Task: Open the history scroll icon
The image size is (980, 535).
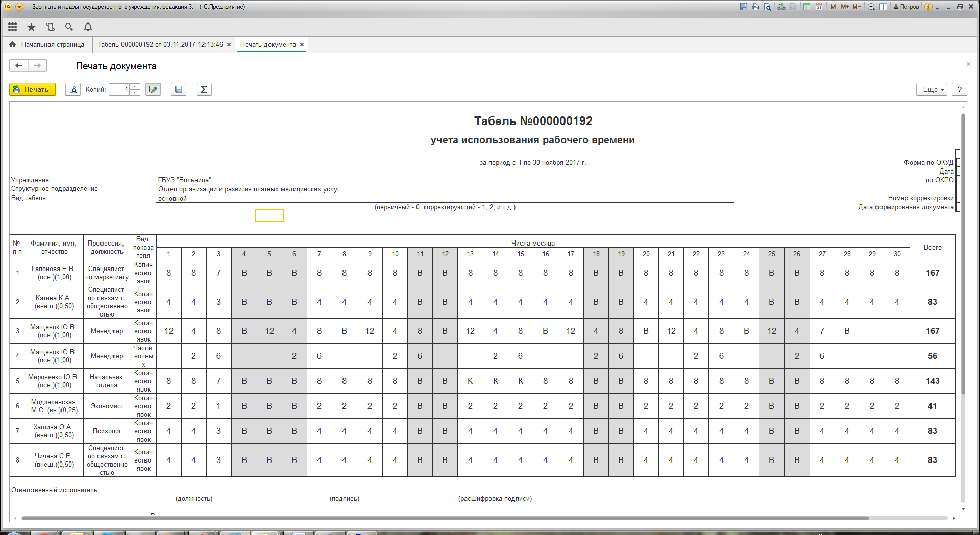Action: coord(50,27)
